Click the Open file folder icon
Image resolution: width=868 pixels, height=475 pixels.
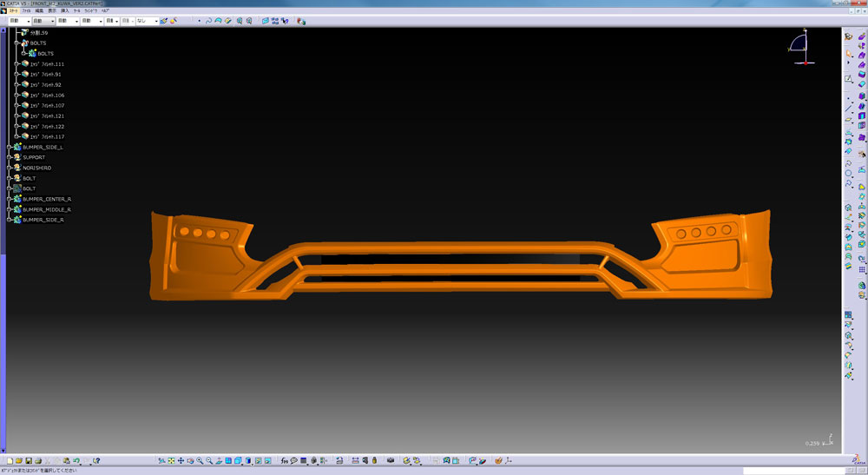click(x=19, y=460)
